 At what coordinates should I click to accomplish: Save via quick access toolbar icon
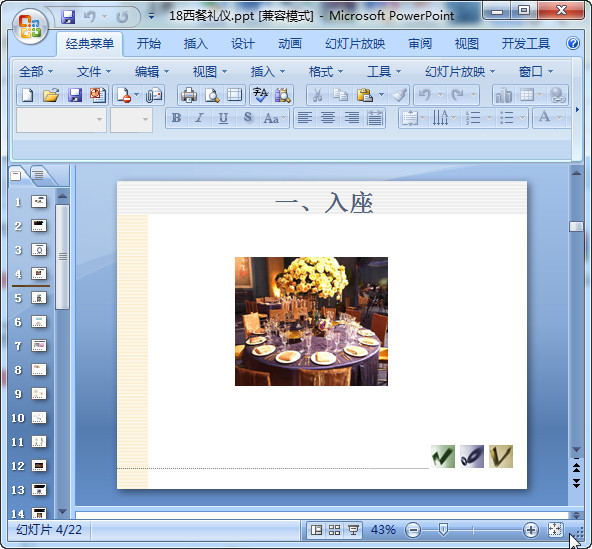click(x=68, y=17)
